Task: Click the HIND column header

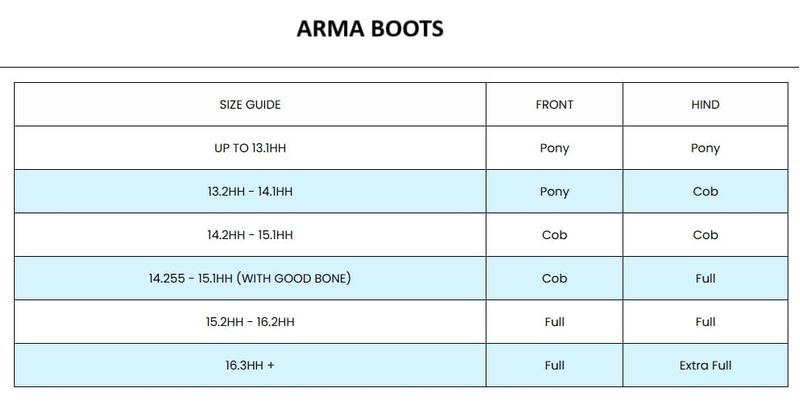Action: click(x=705, y=105)
